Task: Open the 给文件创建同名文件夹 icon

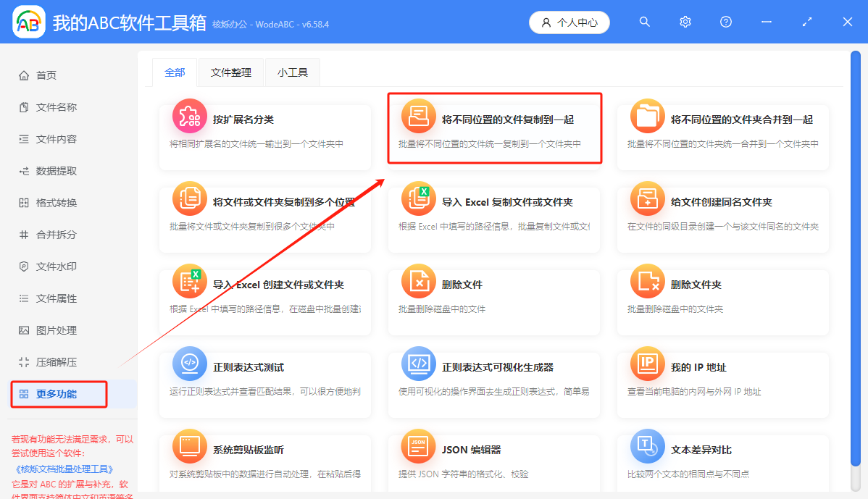Action: coord(647,198)
